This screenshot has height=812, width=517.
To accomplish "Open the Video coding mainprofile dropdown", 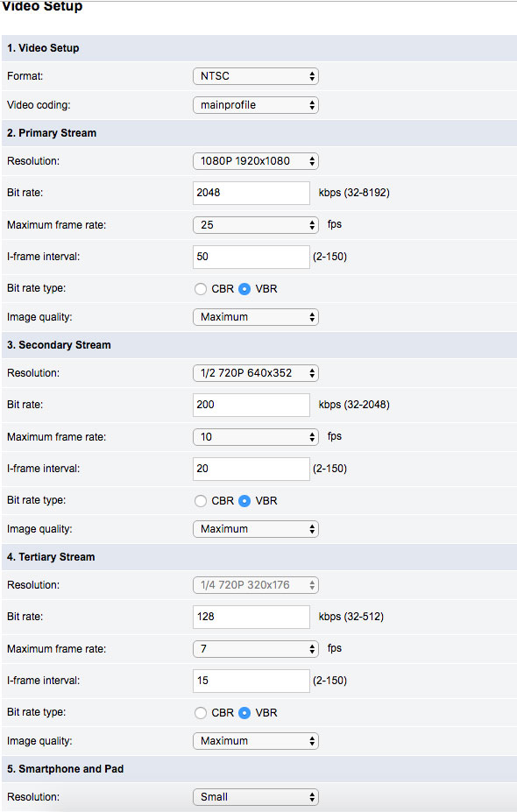I will 255,105.
